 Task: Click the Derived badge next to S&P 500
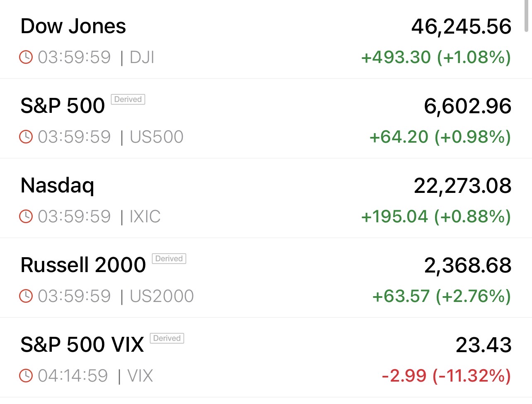(128, 100)
